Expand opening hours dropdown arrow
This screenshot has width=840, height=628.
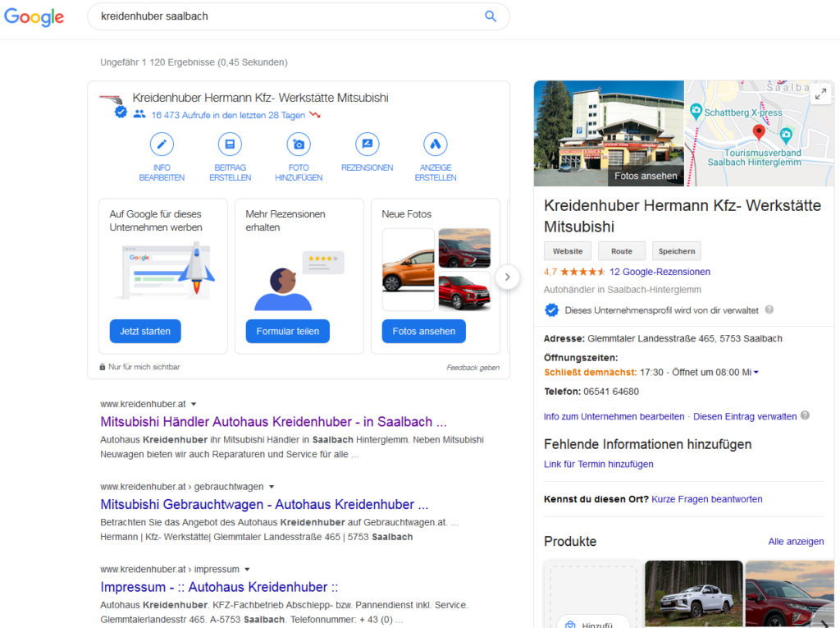point(756,372)
